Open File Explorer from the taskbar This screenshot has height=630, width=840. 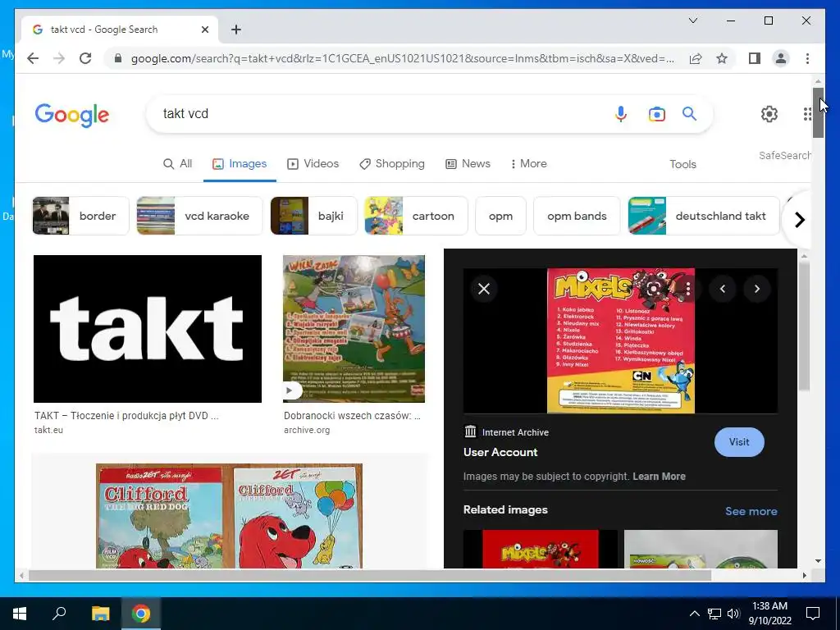tap(100, 614)
